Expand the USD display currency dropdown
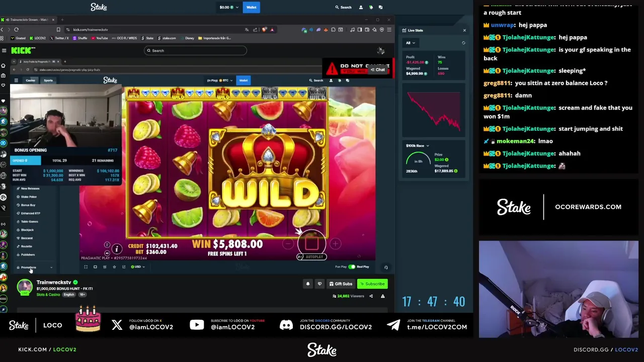This screenshot has width=644, height=362. point(137,267)
